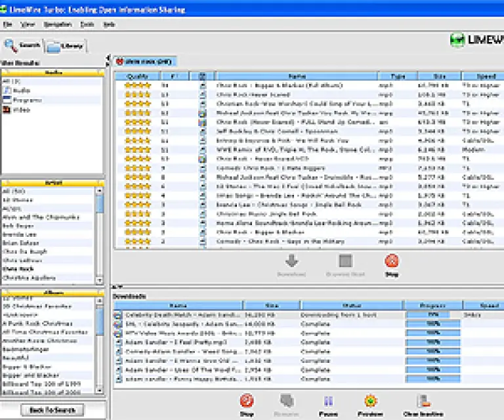
Task: Click the Artist filter panel header
Action: [53, 183]
